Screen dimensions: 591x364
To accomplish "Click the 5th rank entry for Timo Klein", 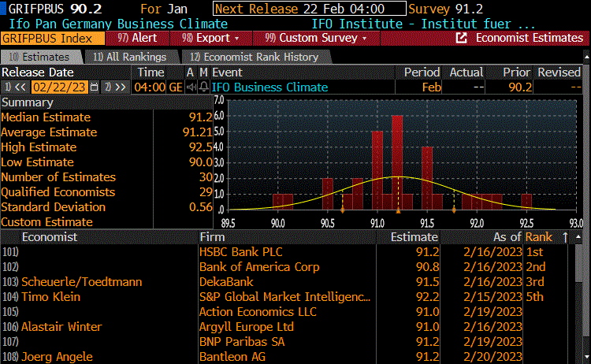I will tap(534, 297).
